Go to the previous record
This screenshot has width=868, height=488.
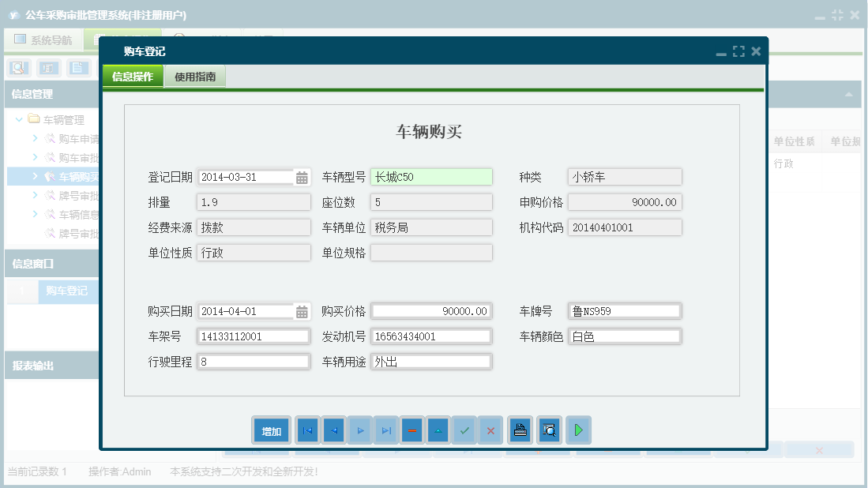pos(334,431)
